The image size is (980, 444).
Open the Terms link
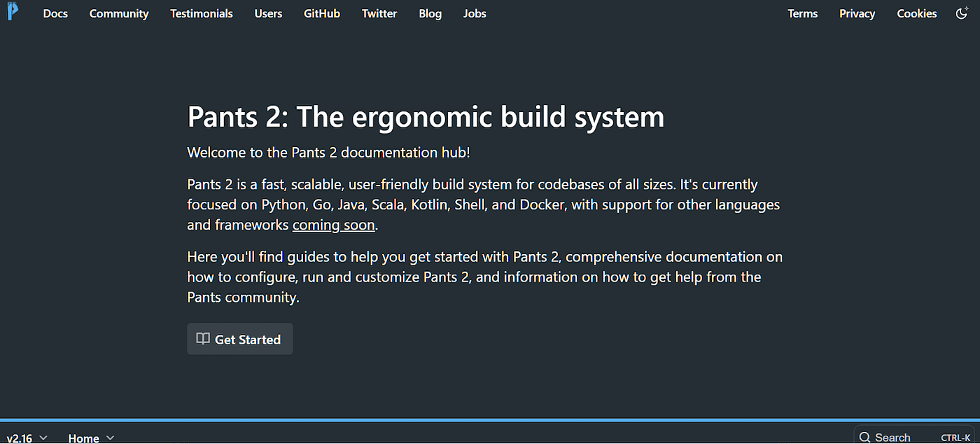pyautogui.click(x=802, y=13)
